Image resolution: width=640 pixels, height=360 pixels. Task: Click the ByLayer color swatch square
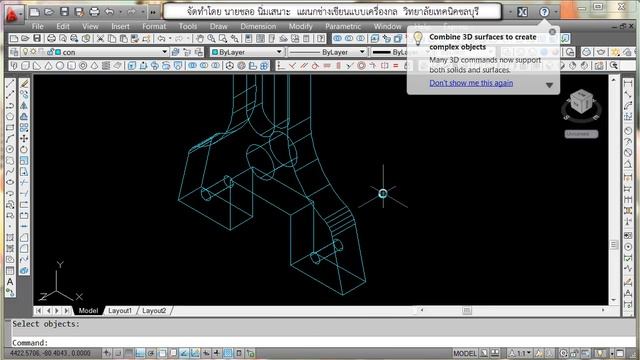coord(215,52)
